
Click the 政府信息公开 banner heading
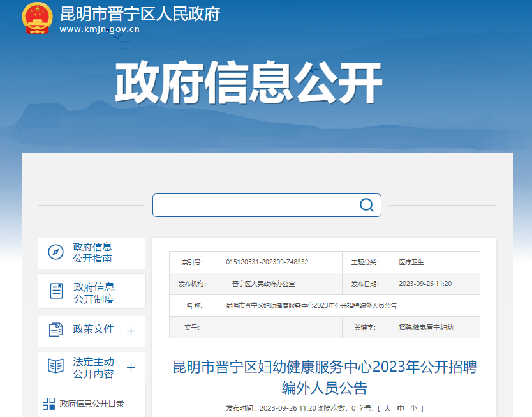point(248,84)
